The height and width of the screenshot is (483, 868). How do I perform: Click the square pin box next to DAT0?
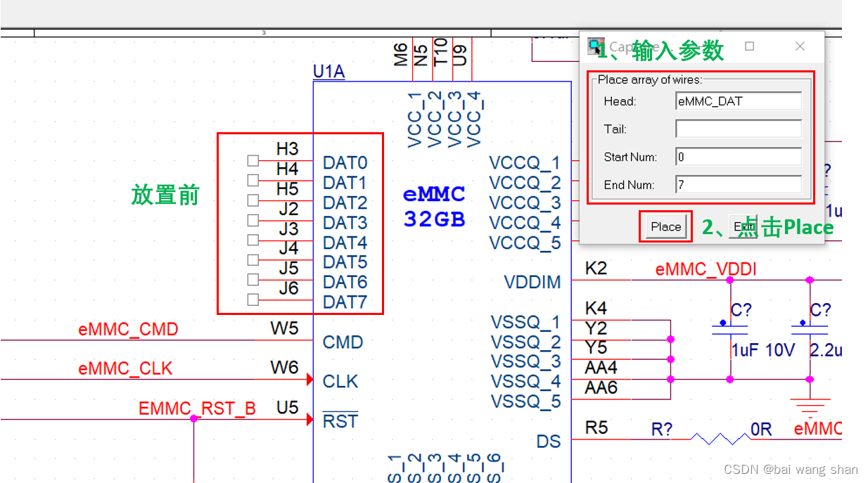click(252, 160)
